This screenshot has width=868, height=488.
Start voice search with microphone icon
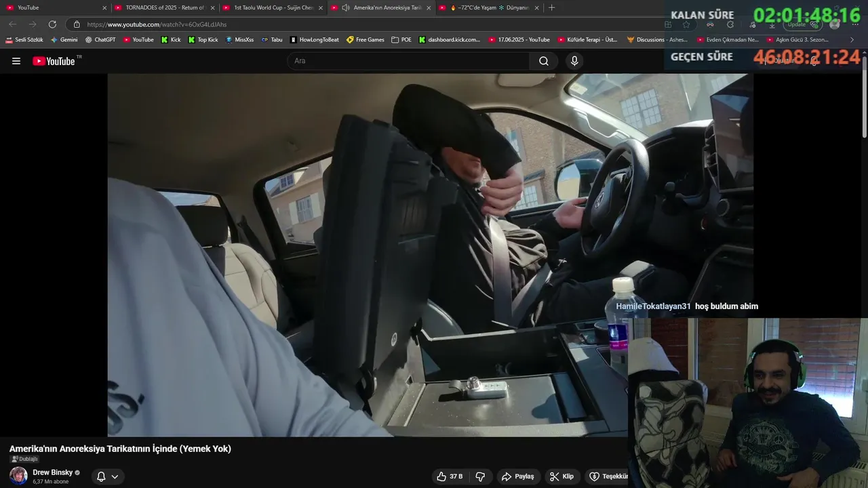(x=574, y=61)
